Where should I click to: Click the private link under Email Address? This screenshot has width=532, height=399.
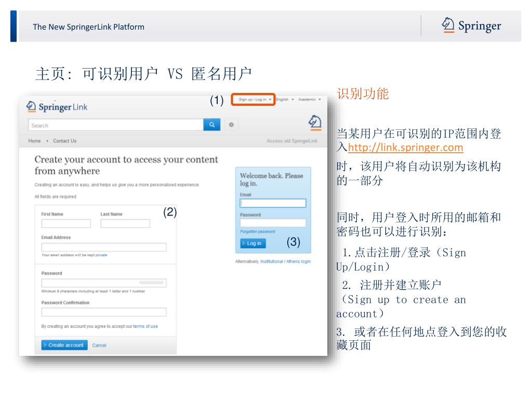click(101, 255)
